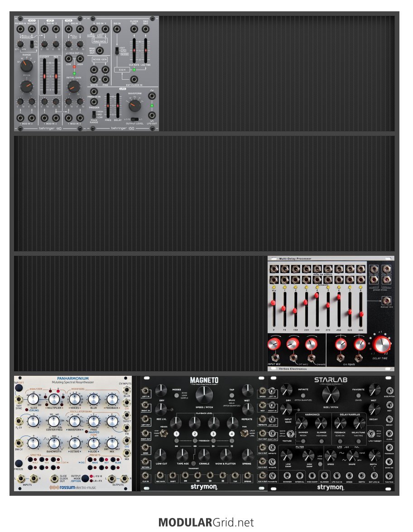The image size is (413, 532).
Task: Click the LFO WAVEFORM knob on Behringer 150
Action: click(135, 106)
